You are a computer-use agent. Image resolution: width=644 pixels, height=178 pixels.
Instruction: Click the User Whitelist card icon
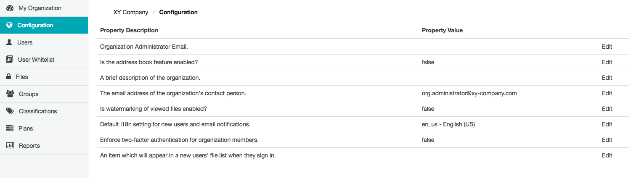pos(10,60)
